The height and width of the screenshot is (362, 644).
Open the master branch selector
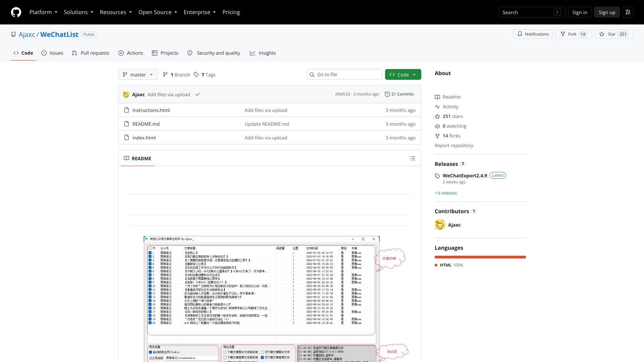138,74
